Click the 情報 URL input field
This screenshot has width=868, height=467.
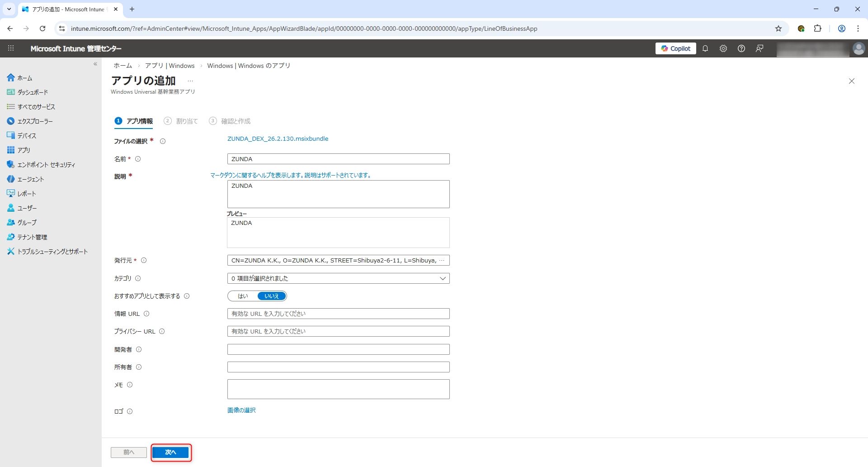point(338,314)
